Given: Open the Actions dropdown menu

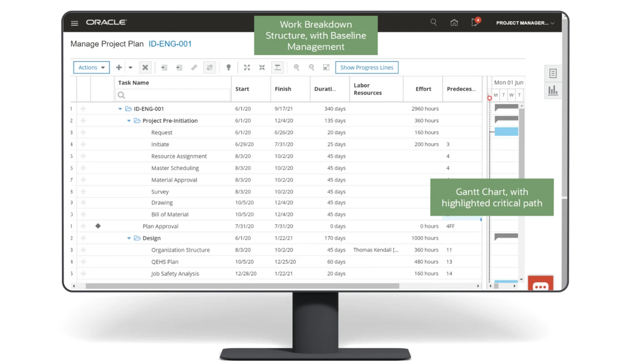Looking at the screenshot, I should click(91, 67).
